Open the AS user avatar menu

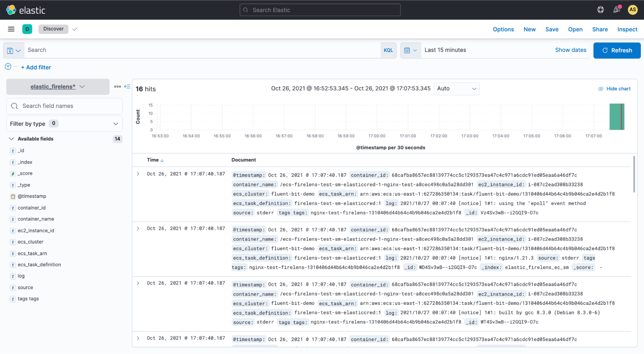633,10
